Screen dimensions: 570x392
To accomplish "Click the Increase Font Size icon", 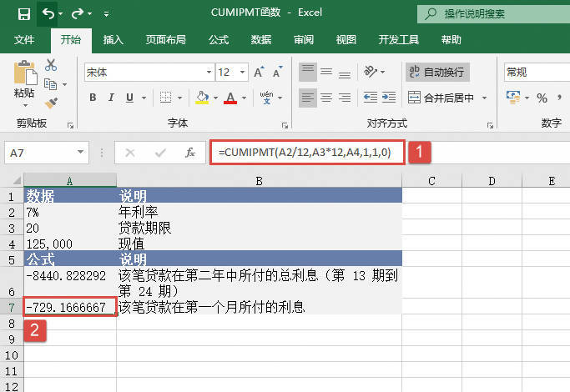I will pos(259,73).
